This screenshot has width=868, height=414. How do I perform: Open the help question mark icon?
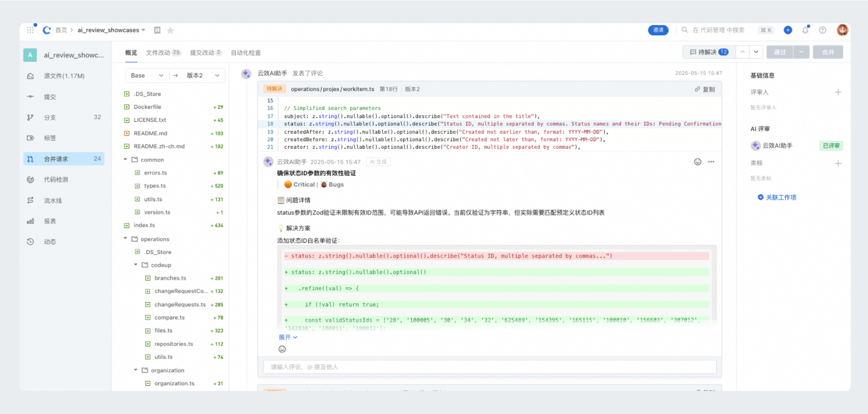pos(822,30)
